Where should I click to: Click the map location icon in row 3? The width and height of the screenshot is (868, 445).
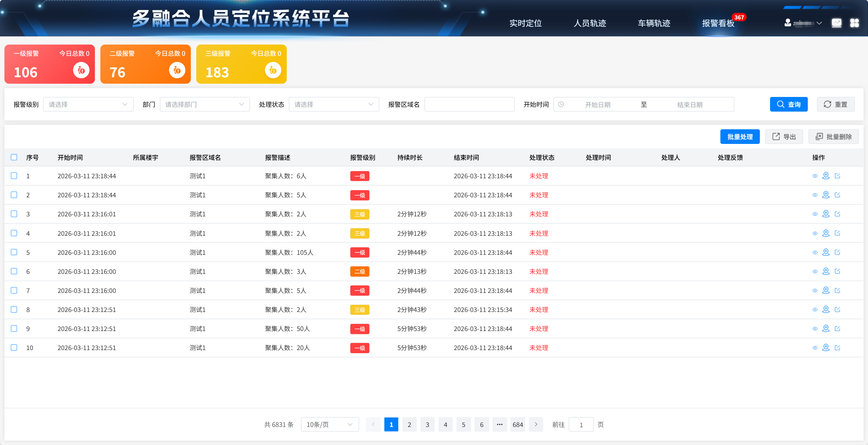coord(826,214)
